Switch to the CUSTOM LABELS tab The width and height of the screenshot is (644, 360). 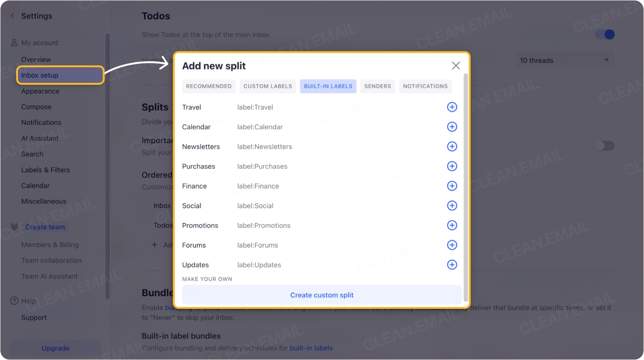point(268,86)
